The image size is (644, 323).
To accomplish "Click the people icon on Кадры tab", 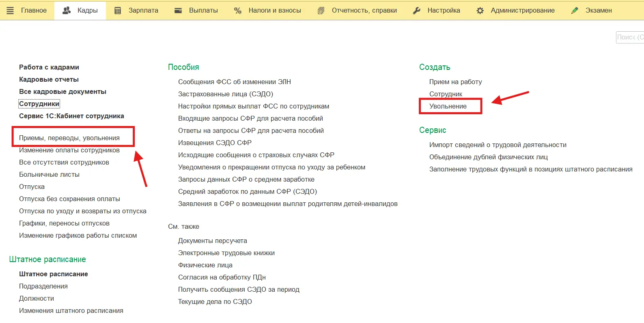I will pos(67,11).
